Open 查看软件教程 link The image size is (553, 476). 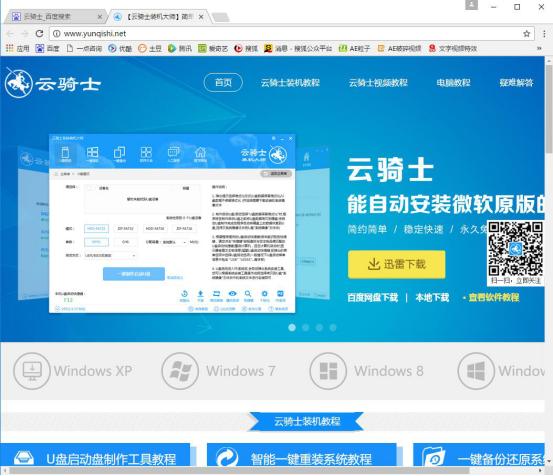(493, 298)
